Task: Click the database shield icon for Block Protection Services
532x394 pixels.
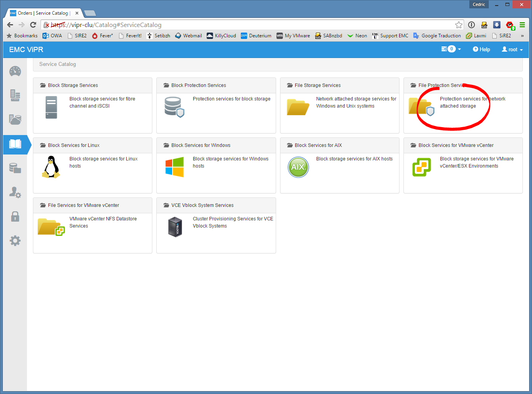Action: click(174, 107)
